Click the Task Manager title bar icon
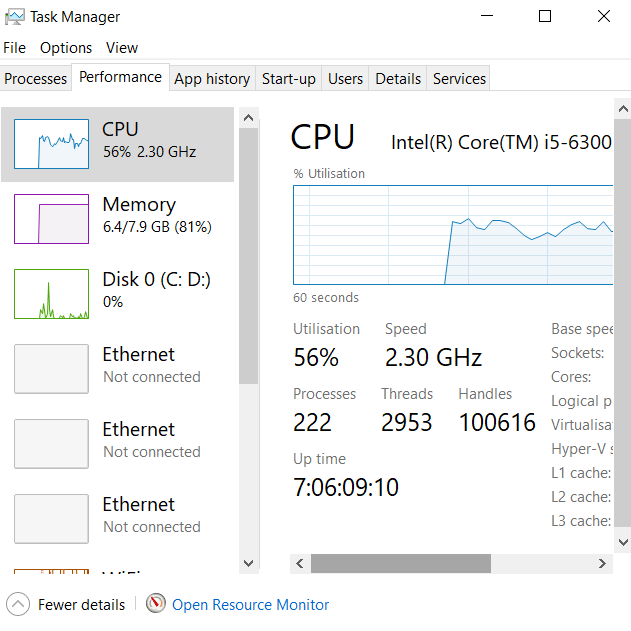 (15, 17)
